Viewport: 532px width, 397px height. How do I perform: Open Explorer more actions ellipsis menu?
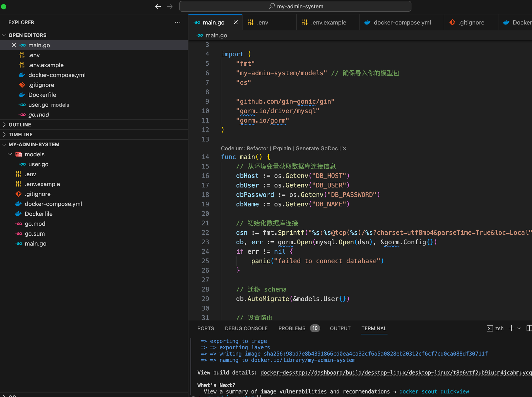177,22
